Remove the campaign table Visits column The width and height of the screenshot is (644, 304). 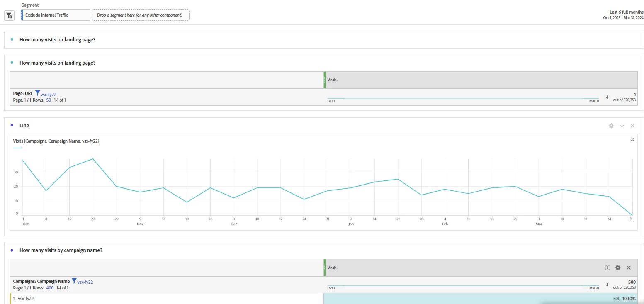click(x=629, y=268)
